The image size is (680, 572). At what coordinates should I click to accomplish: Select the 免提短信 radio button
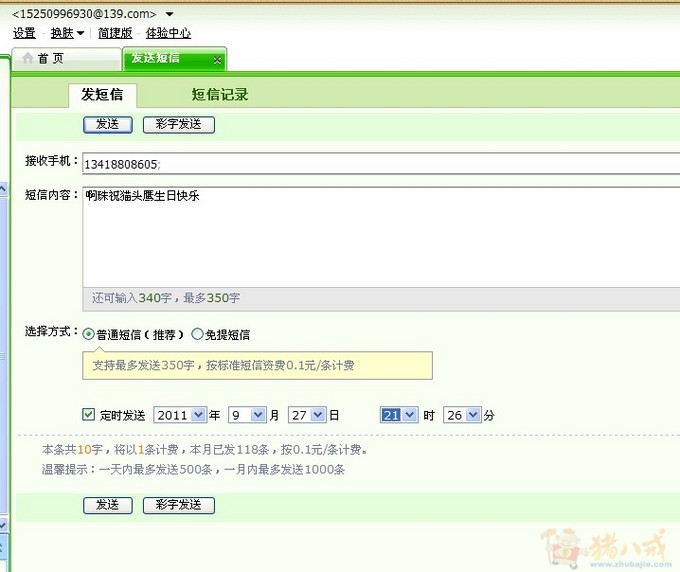pos(197,334)
